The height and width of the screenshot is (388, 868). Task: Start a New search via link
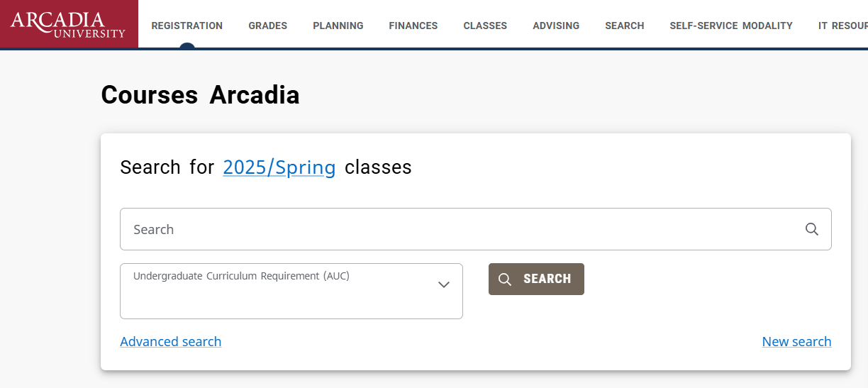pyautogui.click(x=796, y=342)
